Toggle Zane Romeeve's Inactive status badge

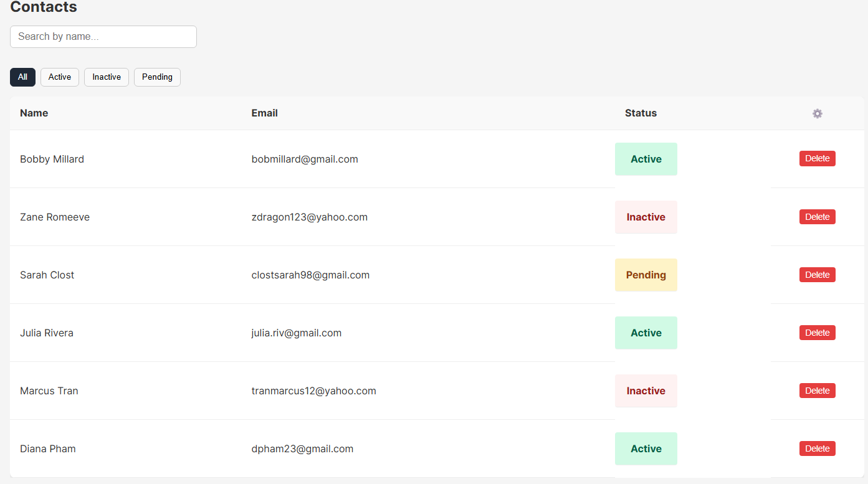[x=646, y=217]
